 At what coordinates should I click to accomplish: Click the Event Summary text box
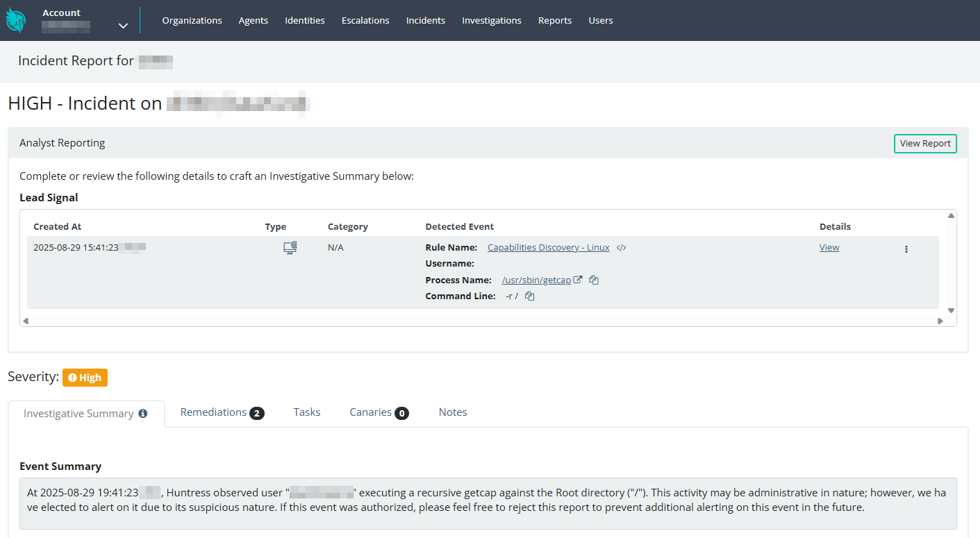488,503
